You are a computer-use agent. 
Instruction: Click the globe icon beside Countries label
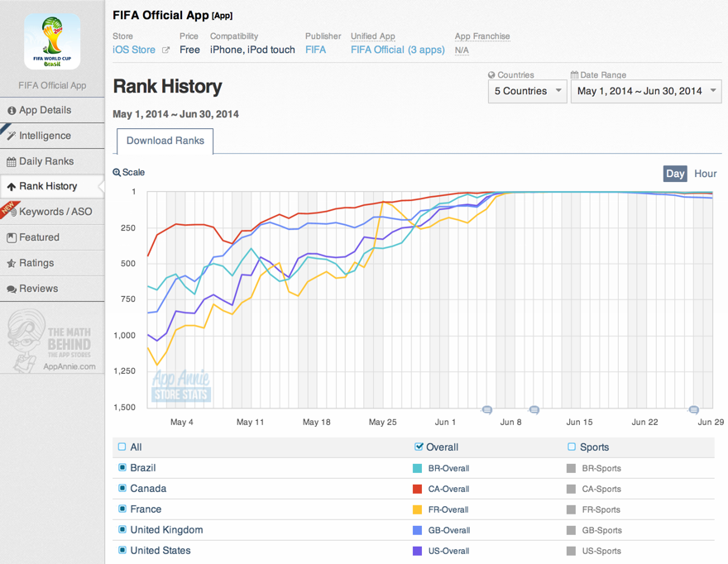[x=491, y=74]
